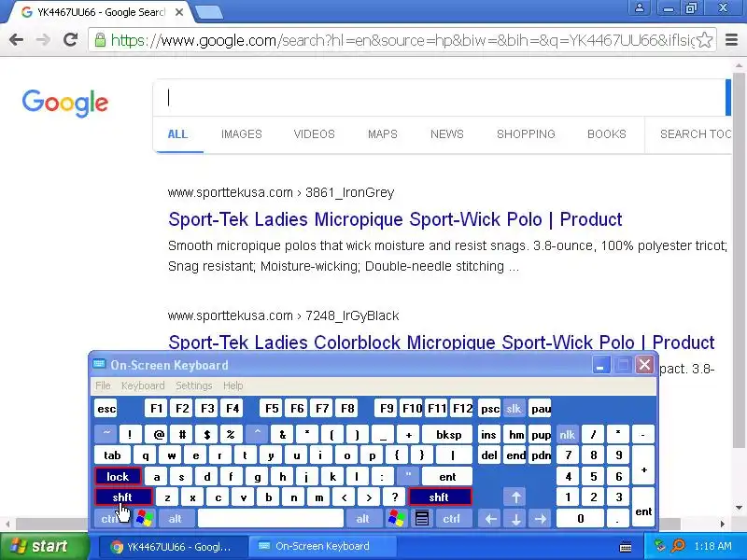
Task: Switch to the BOOKS search tab
Action: [606, 133]
